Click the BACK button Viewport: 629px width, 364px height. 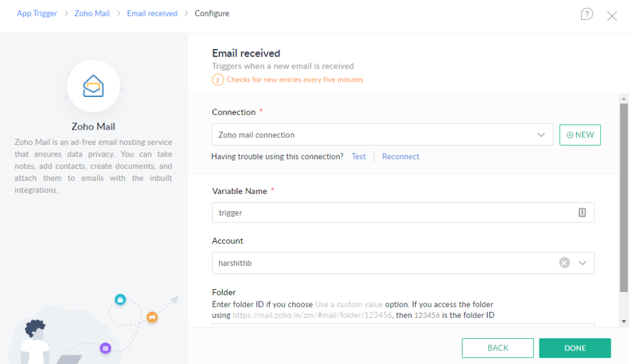coord(498,348)
